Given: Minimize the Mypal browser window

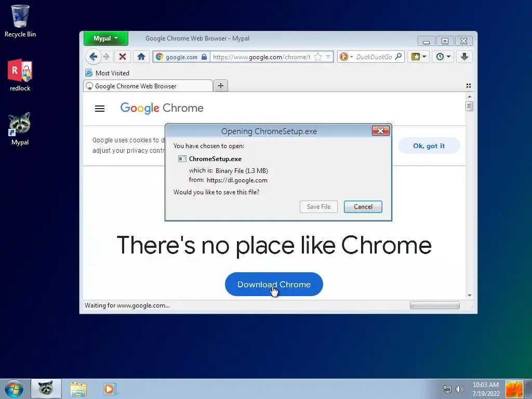Looking at the screenshot, I should tap(427, 41).
